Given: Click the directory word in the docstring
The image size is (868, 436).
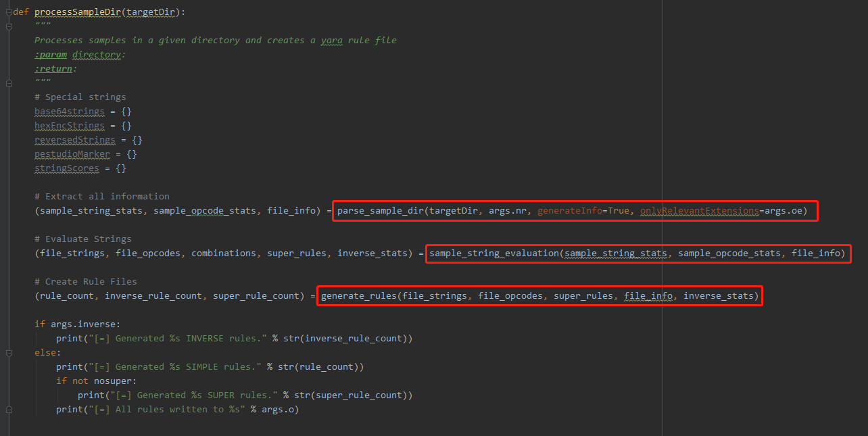Looking at the screenshot, I should tap(97, 55).
